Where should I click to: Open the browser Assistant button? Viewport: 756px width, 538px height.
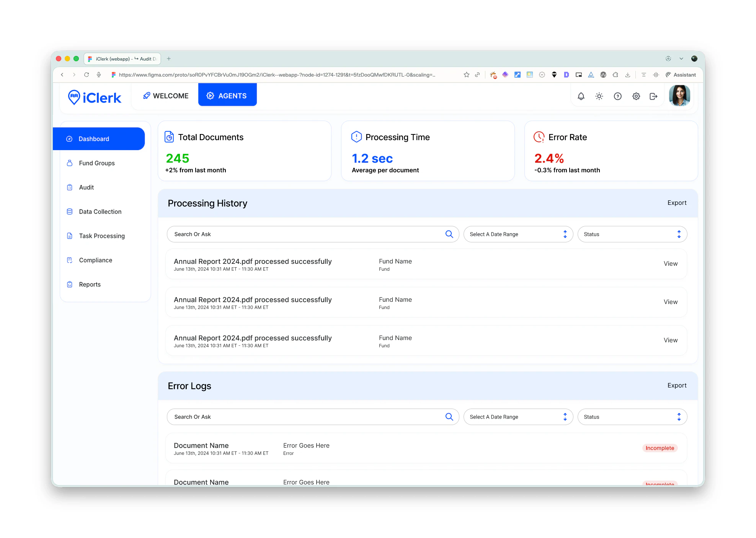(681, 75)
